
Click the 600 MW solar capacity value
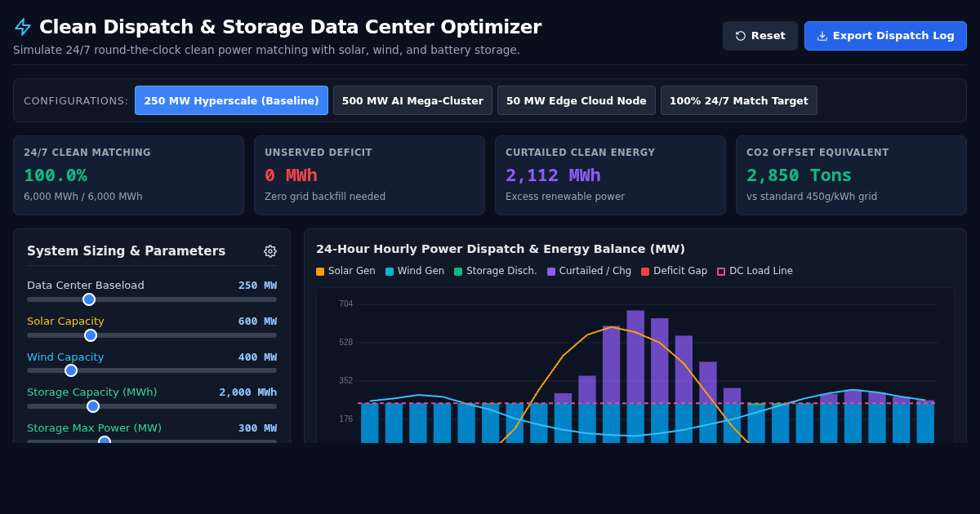(257, 321)
